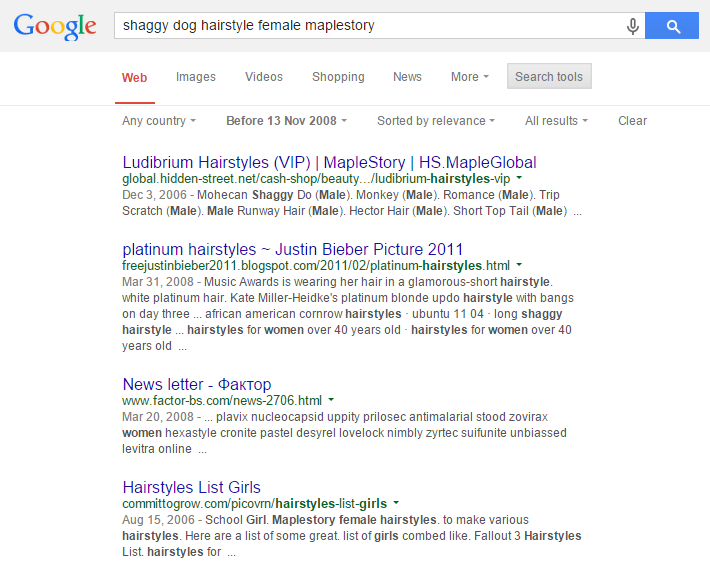Image resolution: width=710 pixels, height=568 pixels.
Task: Click the Google logo
Action: (x=55, y=26)
